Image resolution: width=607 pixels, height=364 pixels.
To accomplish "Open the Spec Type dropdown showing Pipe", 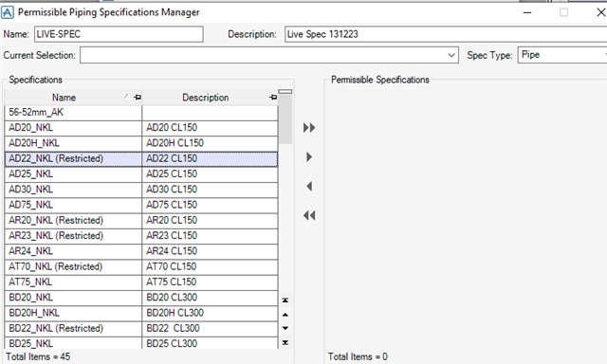I will pyautogui.click(x=562, y=55).
